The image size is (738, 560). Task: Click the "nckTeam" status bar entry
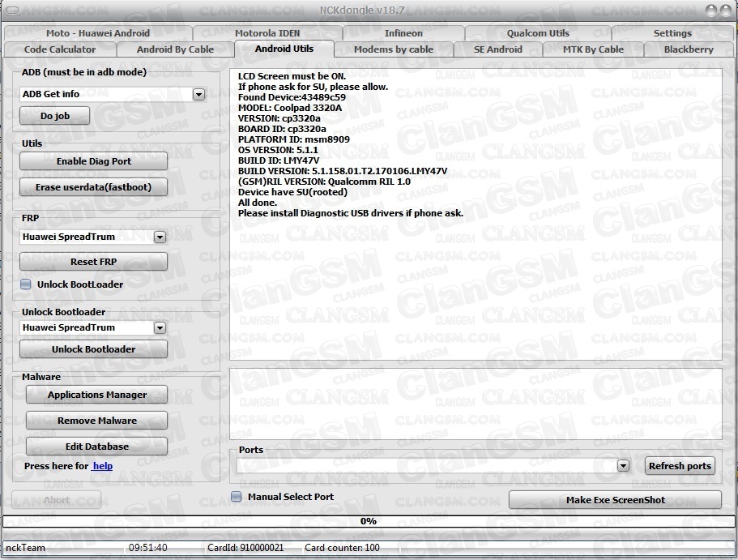(25, 548)
